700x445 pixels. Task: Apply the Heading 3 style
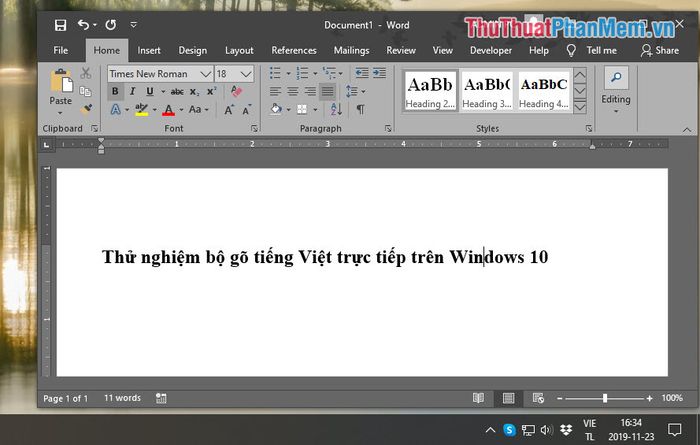pyautogui.click(x=487, y=91)
